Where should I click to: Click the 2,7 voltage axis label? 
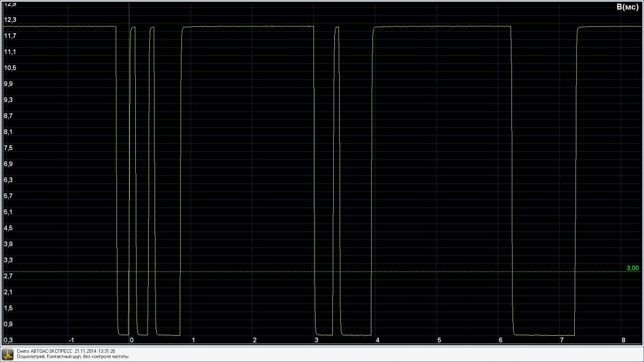tap(8, 276)
